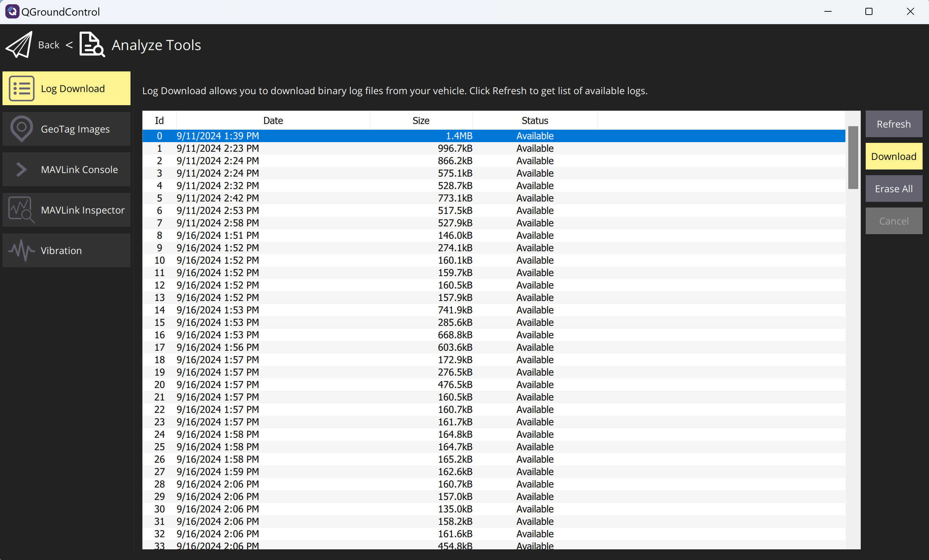Select log 1 with size 996.7kB
The width and height of the screenshot is (929, 560).
(x=493, y=149)
